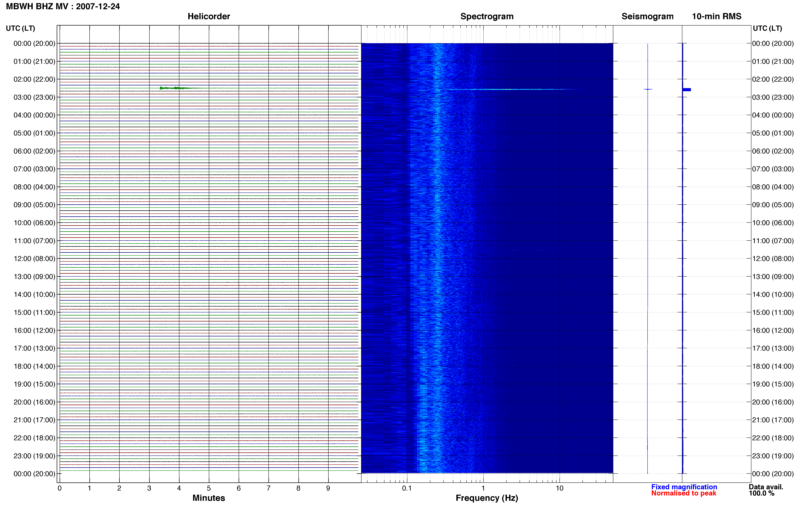Image resolution: width=812 pixels, height=508 pixels.
Task: Click the first 00:00 (20:00) label on the helicorder axis
Action: coord(34,43)
